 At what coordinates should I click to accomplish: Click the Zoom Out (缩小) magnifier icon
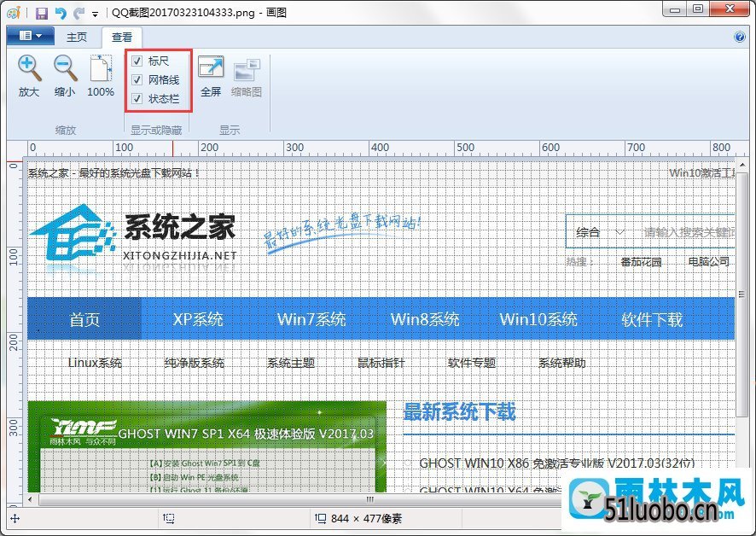65,68
